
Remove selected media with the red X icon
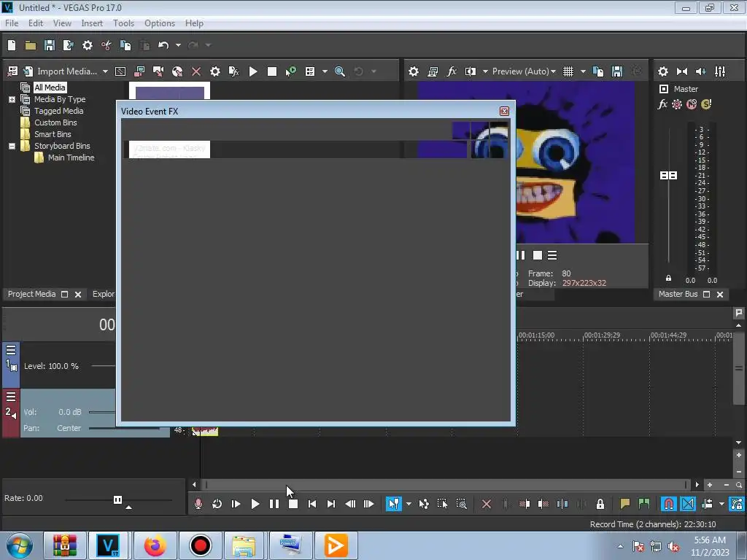click(x=196, y=71)
